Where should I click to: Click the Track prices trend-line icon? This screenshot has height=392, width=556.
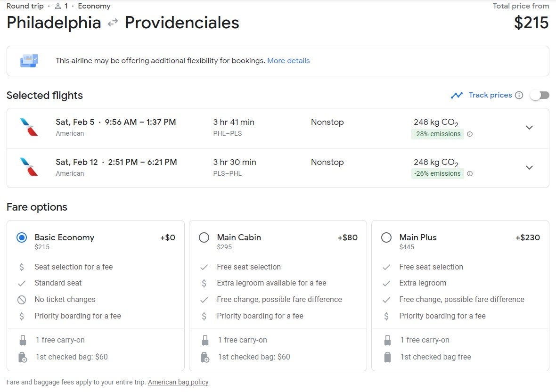(x=456, y=95)
